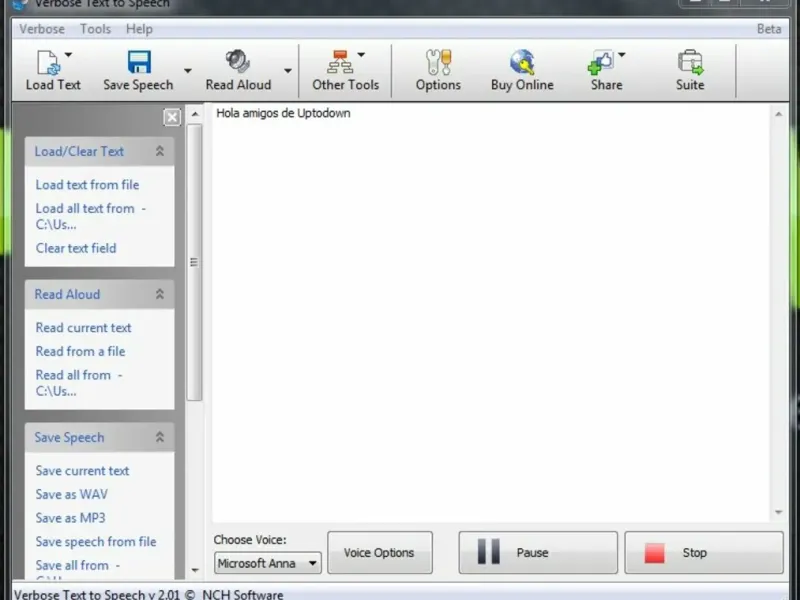Expand the Read Aloud toolbar dropdown arrow
Screen dimensions: 800x600
click(288, 71)
